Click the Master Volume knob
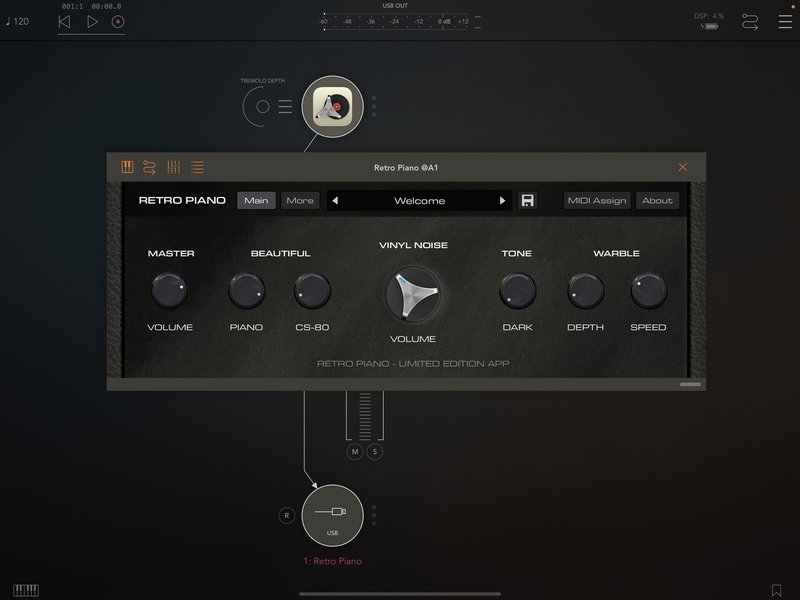This screenshot has width=800, height=600. click(169, 291)
